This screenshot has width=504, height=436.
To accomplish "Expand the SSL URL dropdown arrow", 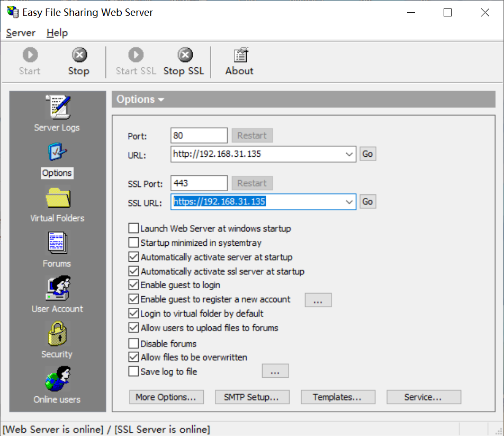I will [349, 202].
